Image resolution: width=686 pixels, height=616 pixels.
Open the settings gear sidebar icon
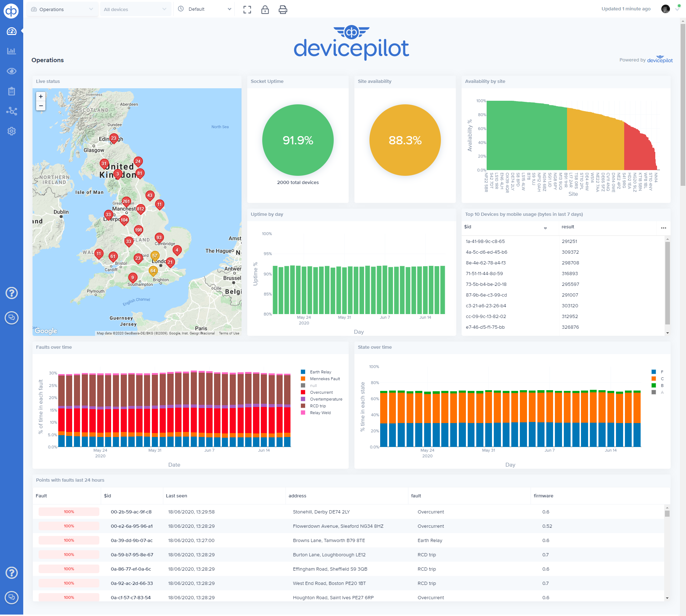(11, 131)
